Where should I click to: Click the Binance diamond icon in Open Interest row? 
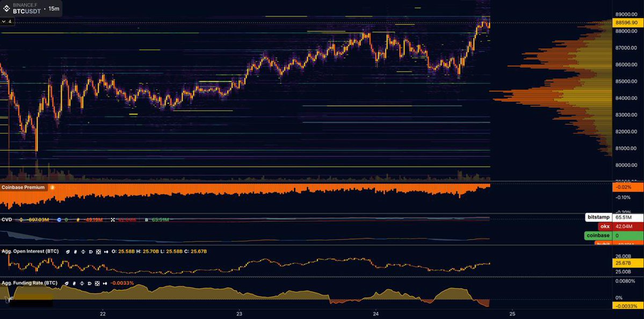click(x=83, y=252)
